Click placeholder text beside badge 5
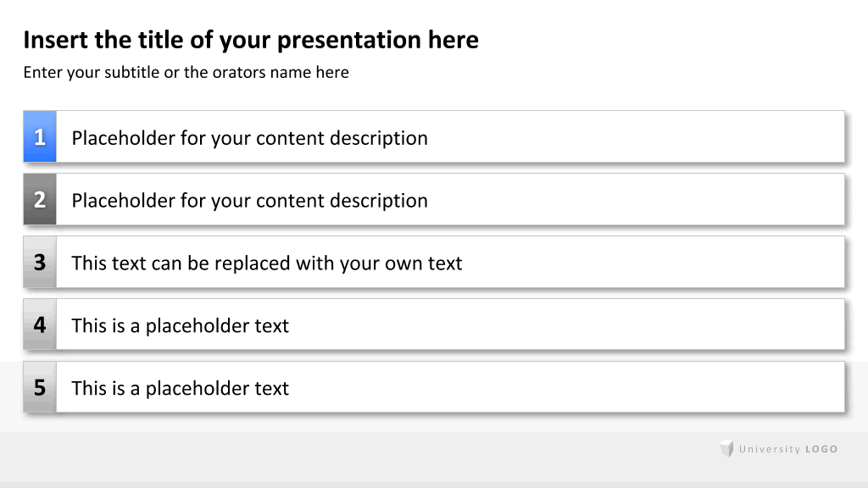The height and width of the screenshot is (488, 868). [181, 388]
